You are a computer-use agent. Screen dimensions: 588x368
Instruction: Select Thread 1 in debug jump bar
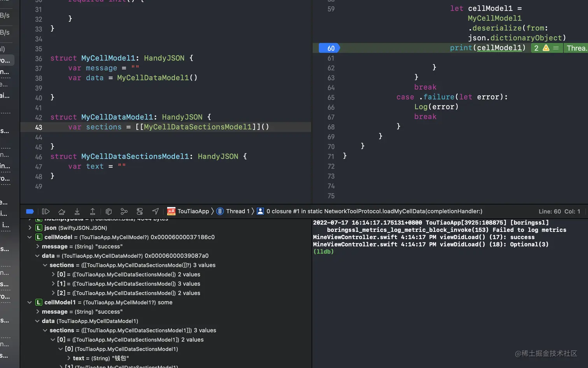pyautogui.click(x=238, y=211)
